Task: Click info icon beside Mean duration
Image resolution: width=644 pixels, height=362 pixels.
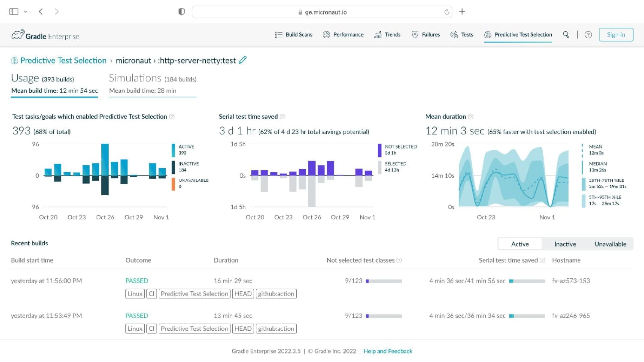Action: coord(471,117)
